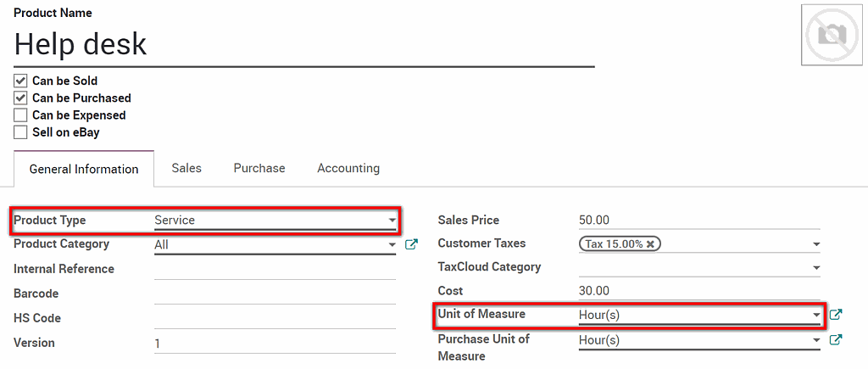Edit the Help desk product name
Viewport: 868px width, 369px height.
(303, 45)
